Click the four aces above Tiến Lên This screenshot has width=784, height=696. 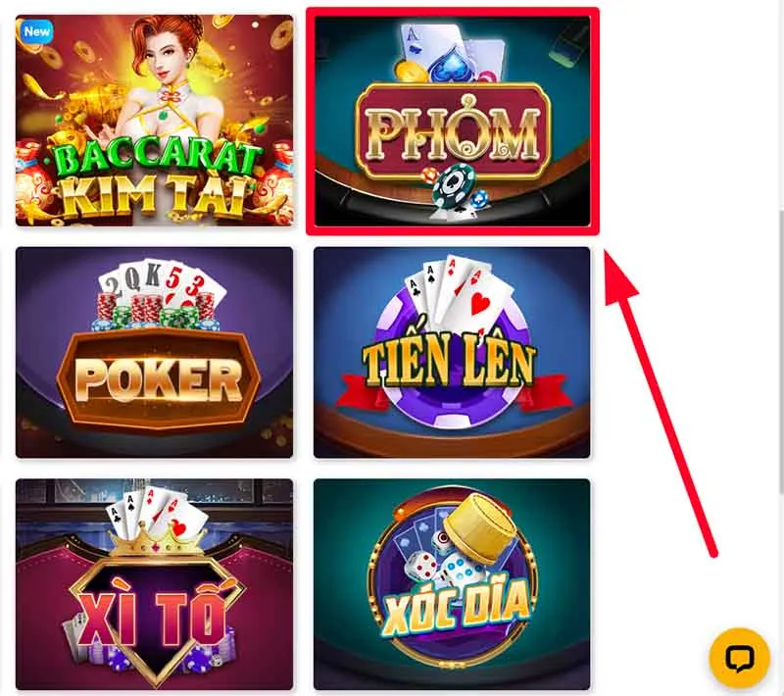pyautogui.click(x=459, y=292)
